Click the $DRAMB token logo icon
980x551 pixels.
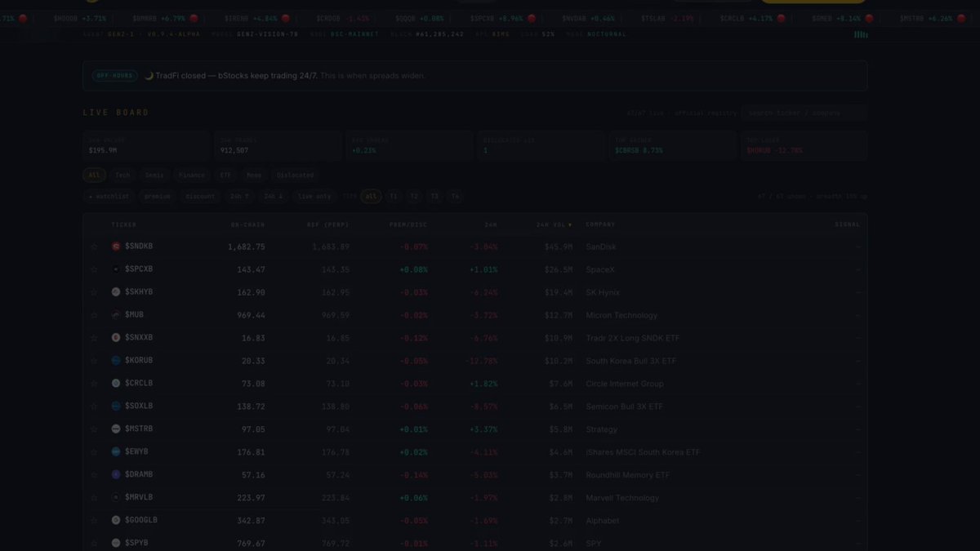click(x=116, y=475)
